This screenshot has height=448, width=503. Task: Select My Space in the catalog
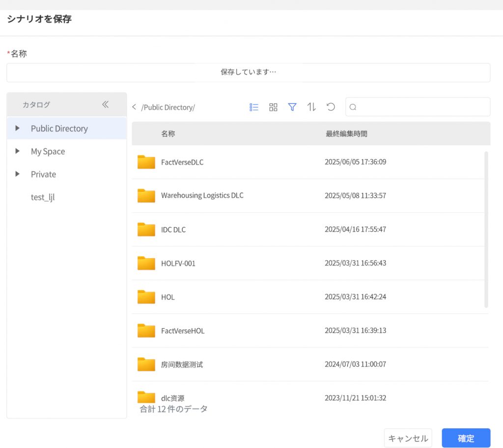(x=48, y=152)
